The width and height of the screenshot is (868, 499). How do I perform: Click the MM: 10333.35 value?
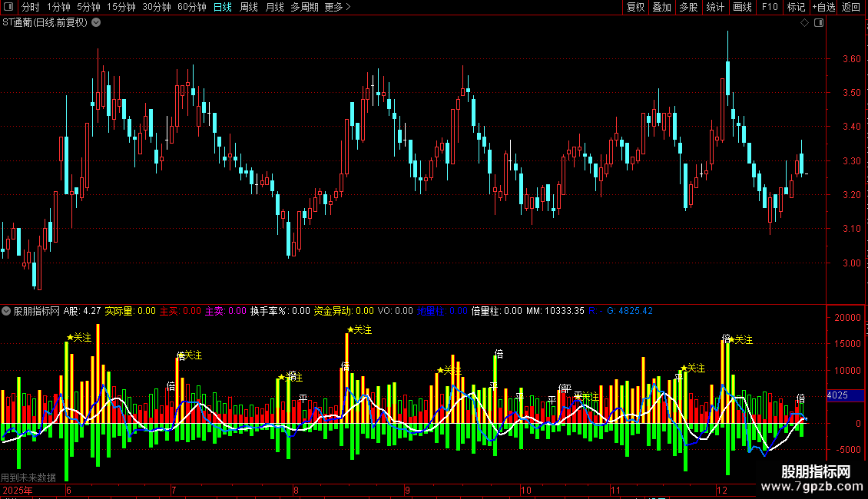(555, 311)
